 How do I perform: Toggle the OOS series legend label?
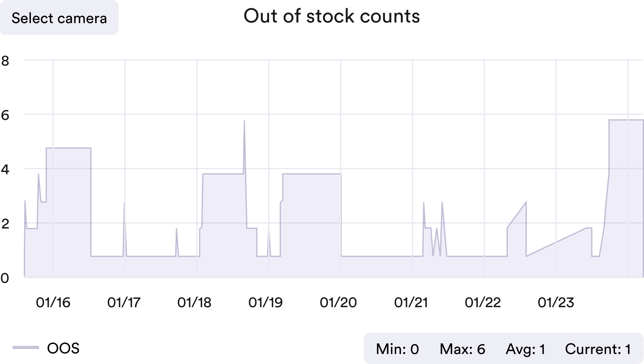63,348
